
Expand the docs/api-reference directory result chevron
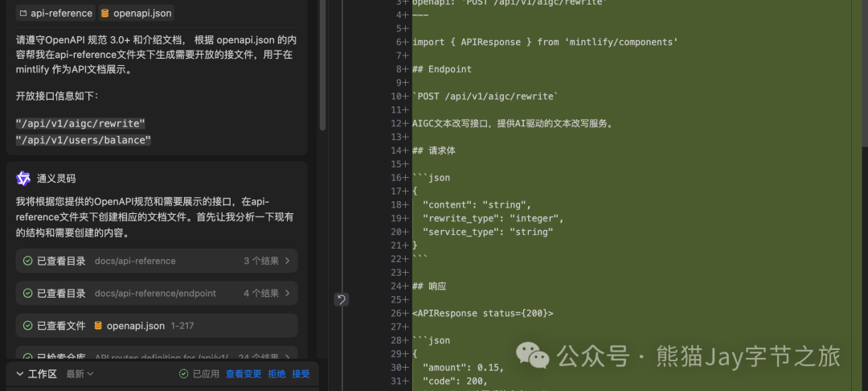click(x=287, y=261)
